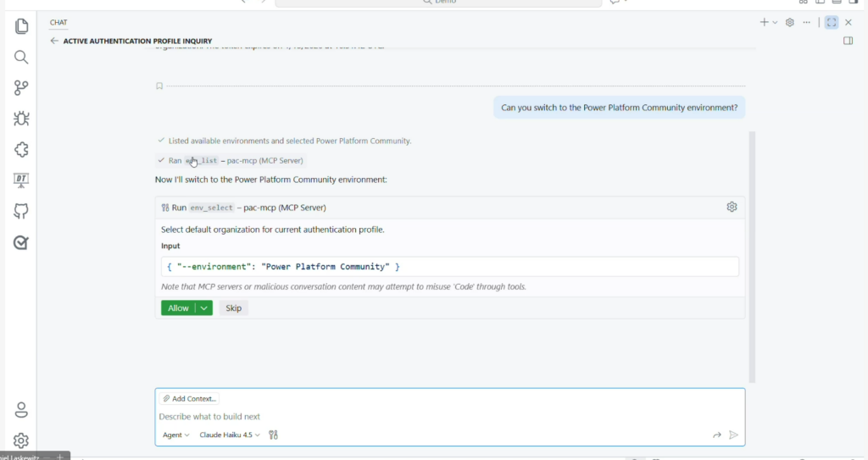Click the CHAT panel title
This screenshot has width=868, height=460.
pos(58,23)
